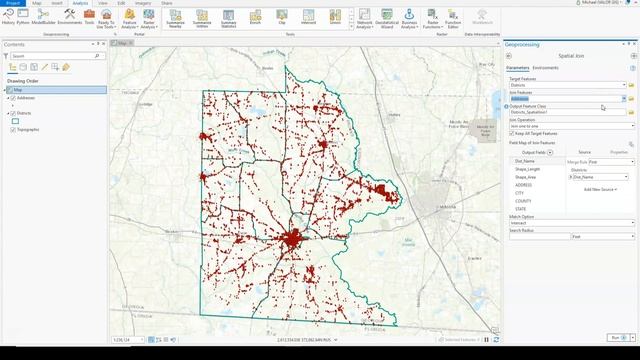Image resolution: width=640 pixels, height=360 pixels.
Task: Toggle Districts layer visibility checkbox
Action: [x=13, y=113]
